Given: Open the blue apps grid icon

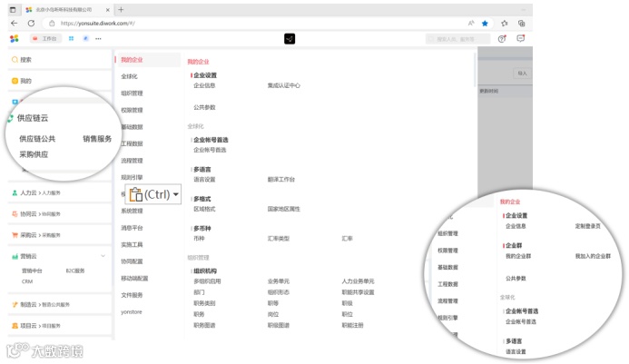Looking at the screenshot, I should tap(71, 38).
